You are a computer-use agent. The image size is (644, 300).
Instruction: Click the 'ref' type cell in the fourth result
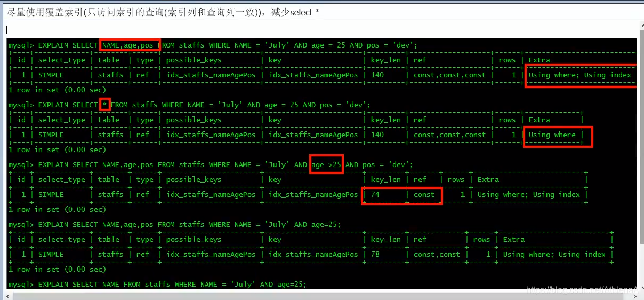[143, 255]
